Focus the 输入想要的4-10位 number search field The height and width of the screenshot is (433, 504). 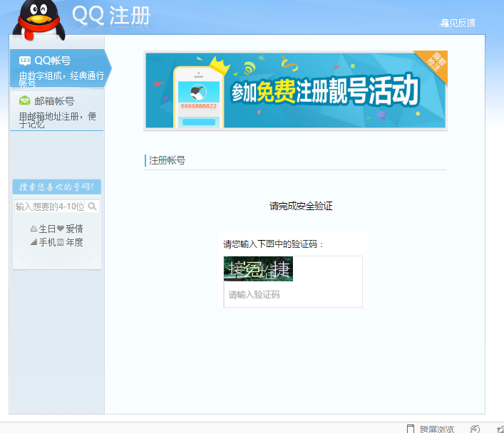point(50,207)
